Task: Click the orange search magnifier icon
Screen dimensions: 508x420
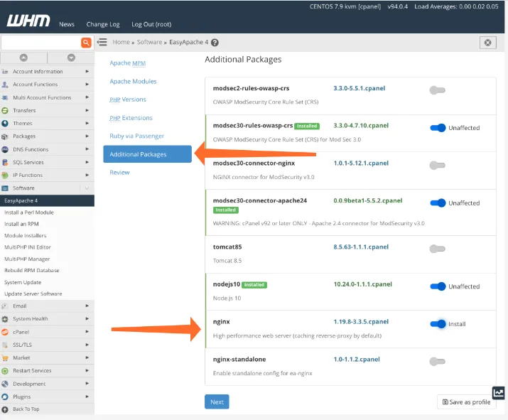Action: point(87,43)
